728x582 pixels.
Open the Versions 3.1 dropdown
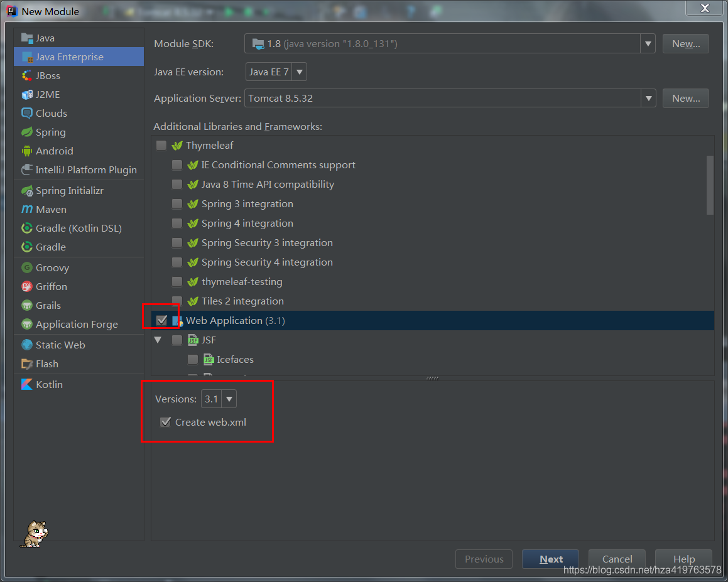coord(229,399)
